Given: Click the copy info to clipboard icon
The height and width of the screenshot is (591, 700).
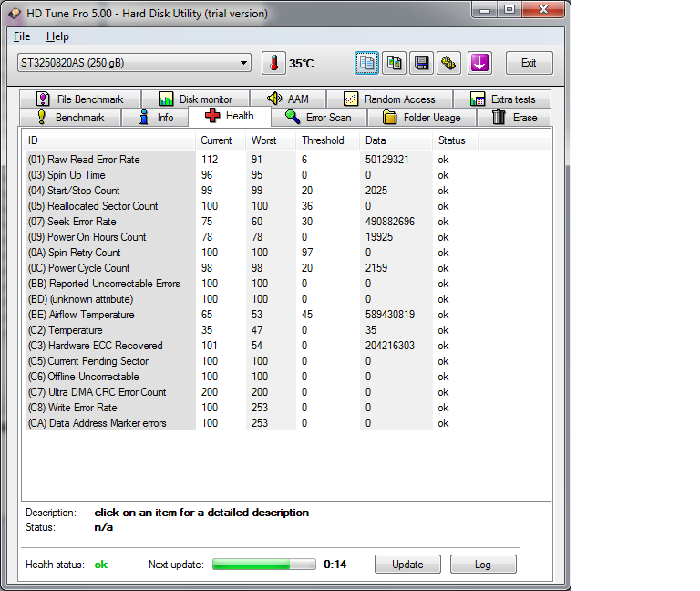Looking at the screenshot, I should [x=367, y=63].
